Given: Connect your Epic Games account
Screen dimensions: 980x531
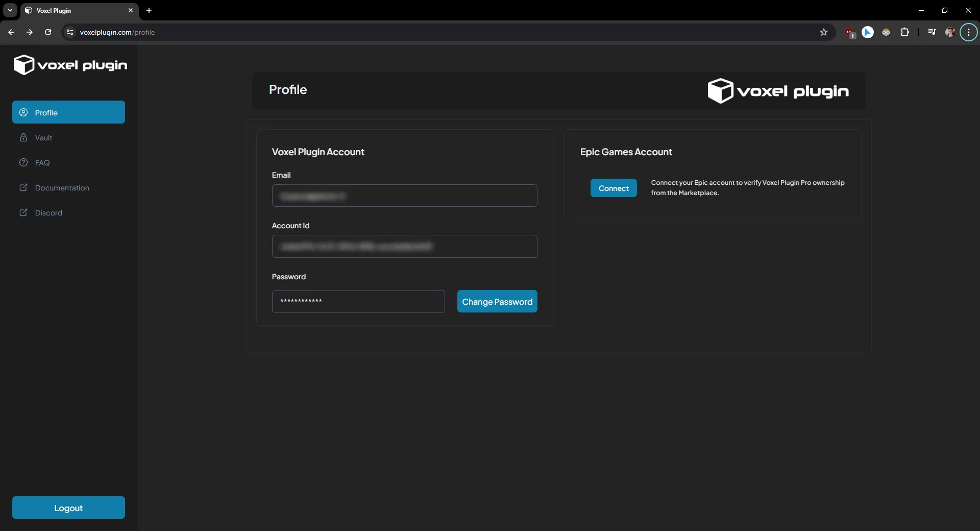Looking at the screenshot, I should click(613, 188).
